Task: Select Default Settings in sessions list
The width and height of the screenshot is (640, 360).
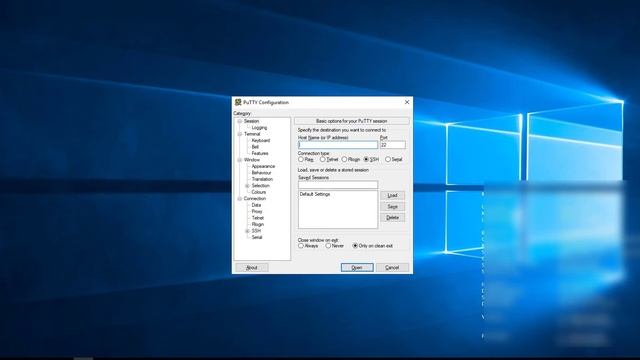Action: point(315,194)
